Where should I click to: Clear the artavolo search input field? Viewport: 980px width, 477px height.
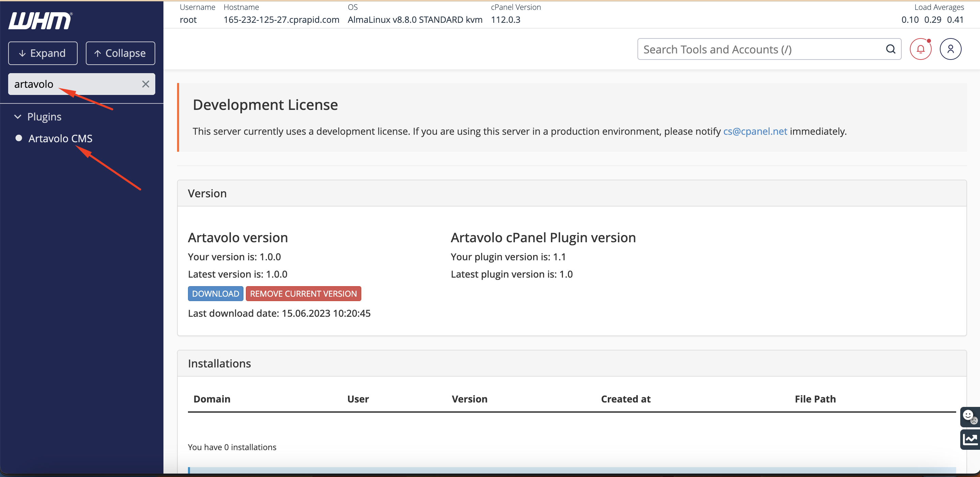[x=146, y=83]
